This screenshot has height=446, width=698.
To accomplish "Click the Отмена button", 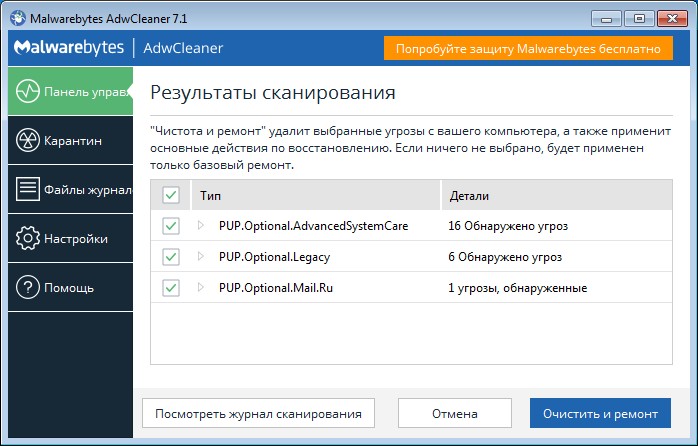I will point(455,414).
